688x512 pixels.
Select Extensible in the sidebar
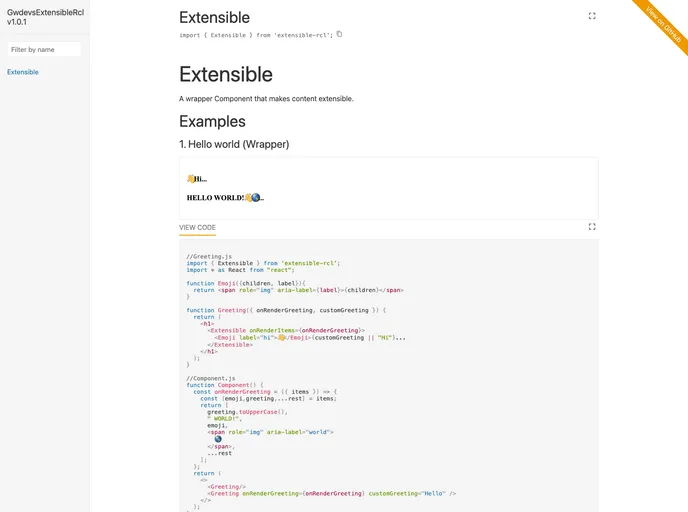point(23,72)
